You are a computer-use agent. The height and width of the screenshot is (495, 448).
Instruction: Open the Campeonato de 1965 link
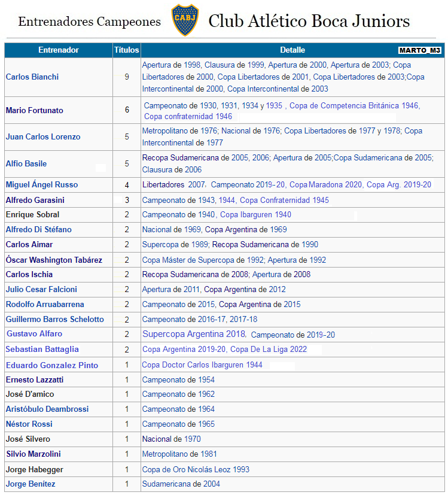pyautogui.click(x=178, y=424)
